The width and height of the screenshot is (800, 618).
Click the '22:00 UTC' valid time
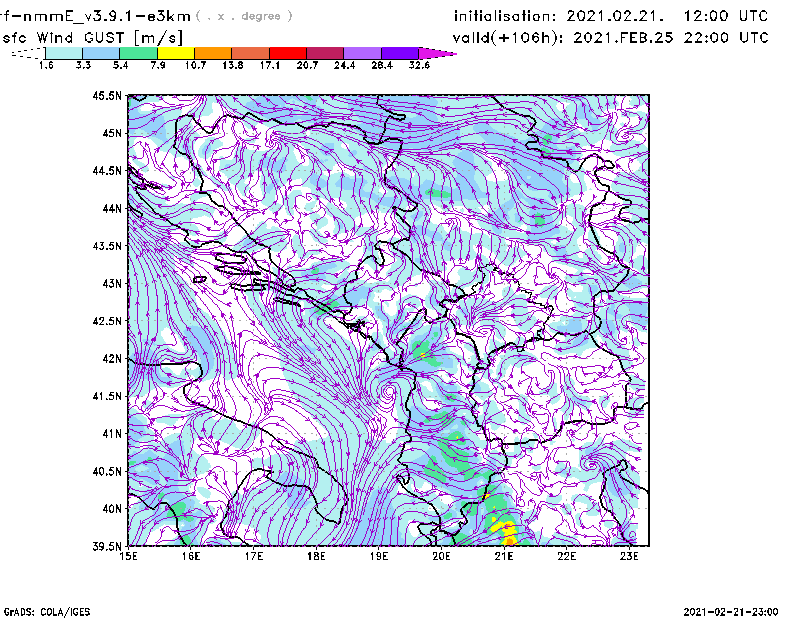(x=726, y=38)
